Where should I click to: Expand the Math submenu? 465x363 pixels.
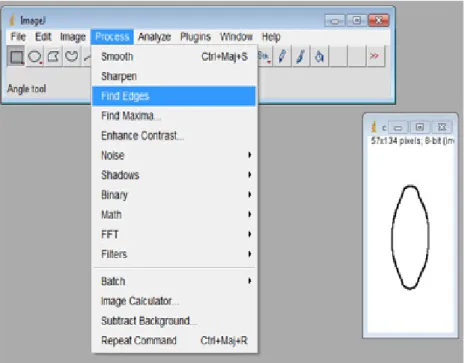(x=174, y=215)
